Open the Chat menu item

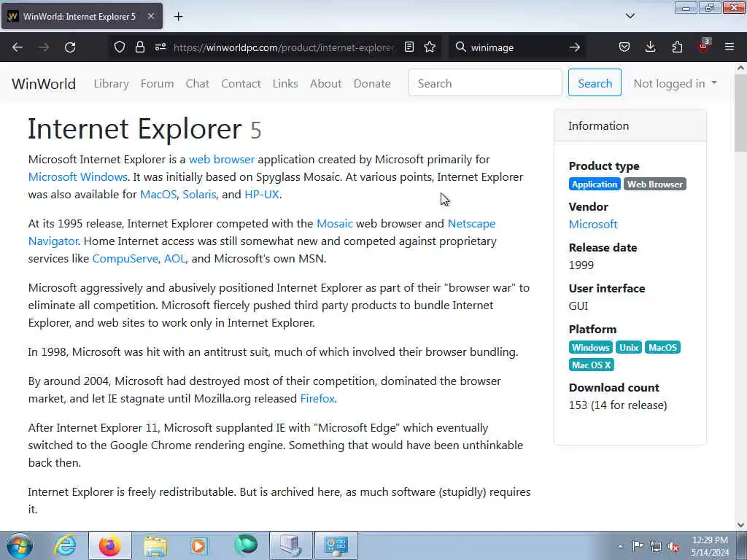pyautogui.click(x=197, y=84)
